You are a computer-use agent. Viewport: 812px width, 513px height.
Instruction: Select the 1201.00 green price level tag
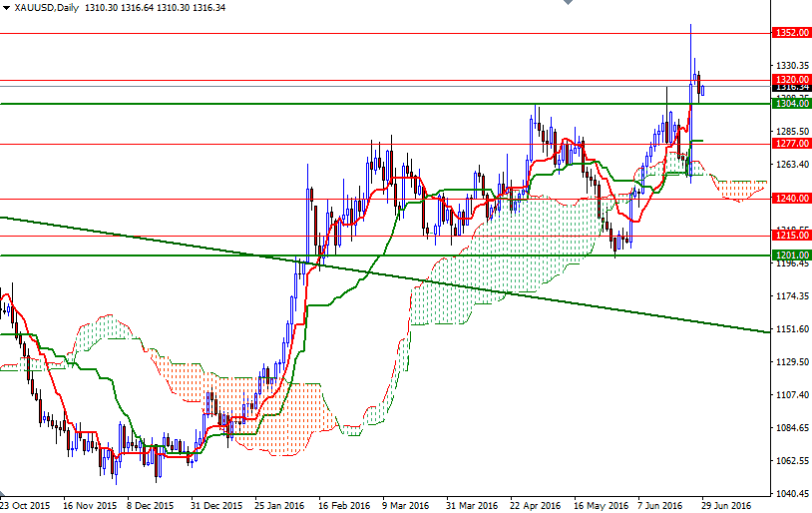[790, 256]
